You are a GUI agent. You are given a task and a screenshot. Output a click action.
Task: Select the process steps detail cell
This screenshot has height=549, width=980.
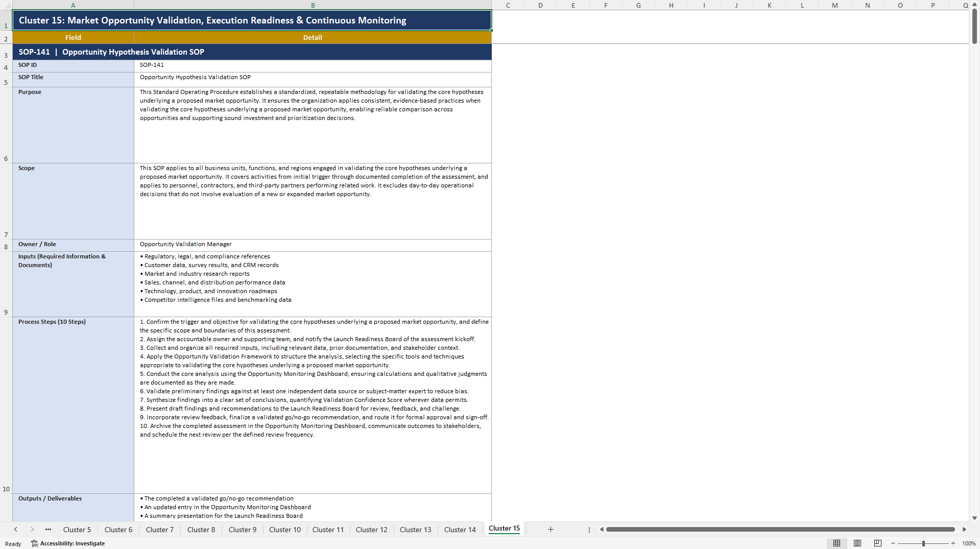click(313, 405)
